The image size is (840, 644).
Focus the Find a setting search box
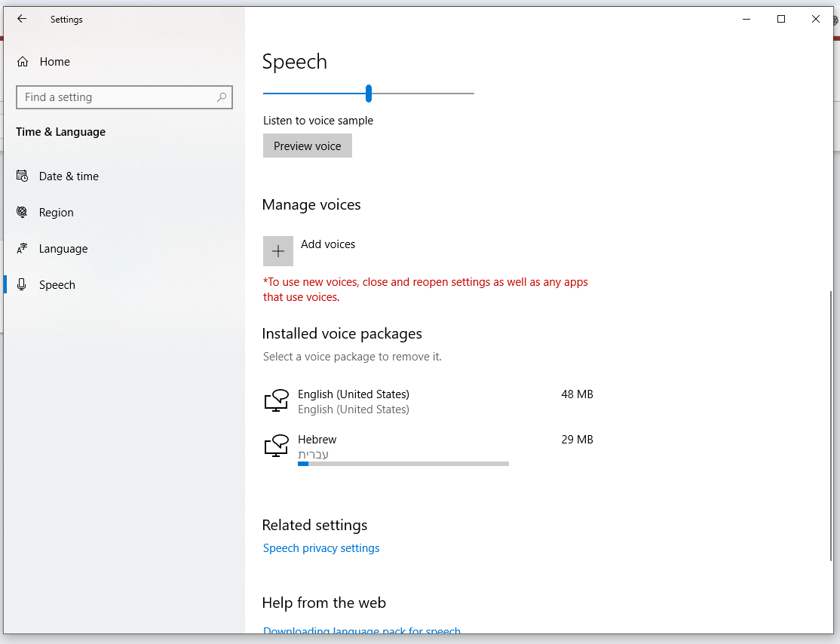124,97
